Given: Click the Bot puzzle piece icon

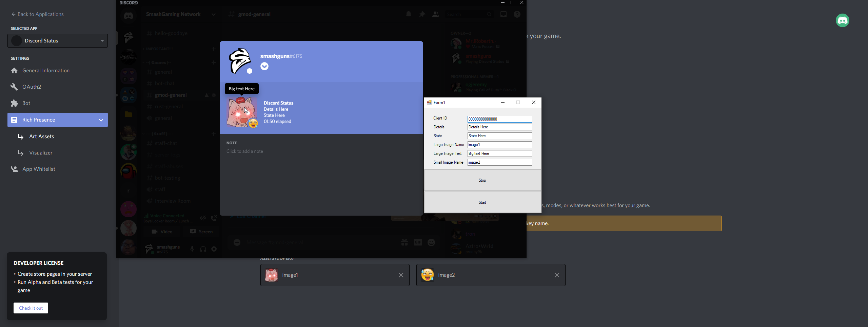Looking at the screenshot, I should (x=14, y=103).
